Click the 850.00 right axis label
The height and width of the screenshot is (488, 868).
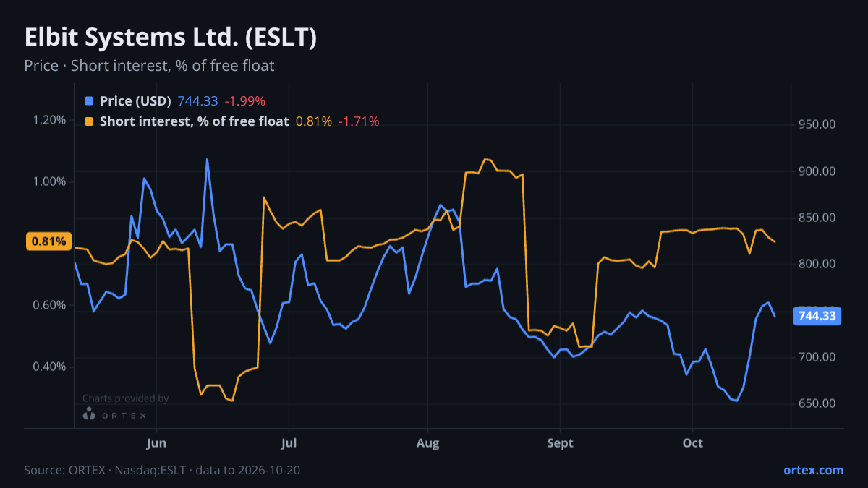pos(817,218)
